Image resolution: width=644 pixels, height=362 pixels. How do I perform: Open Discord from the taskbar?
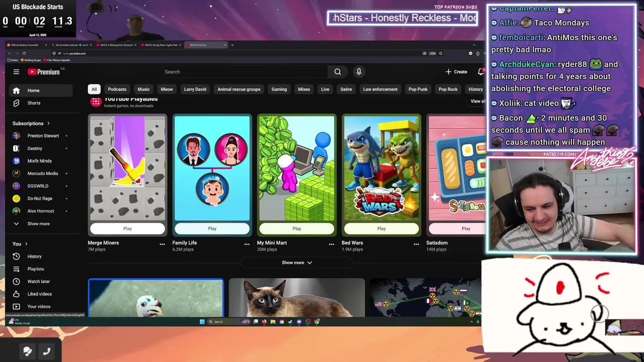click(299, 322)
